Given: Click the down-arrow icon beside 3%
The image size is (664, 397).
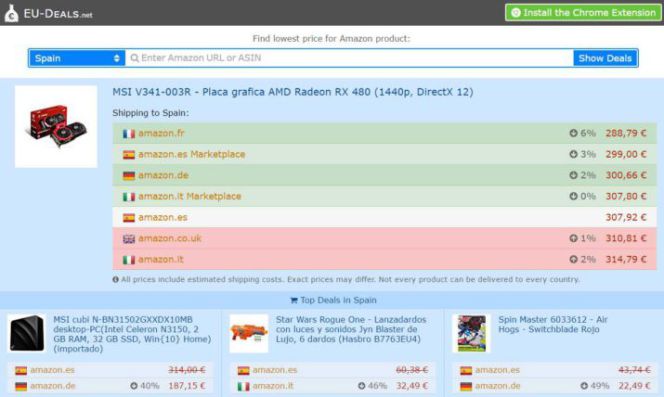Looking at the screenshot, I should [x=573, y=154].
